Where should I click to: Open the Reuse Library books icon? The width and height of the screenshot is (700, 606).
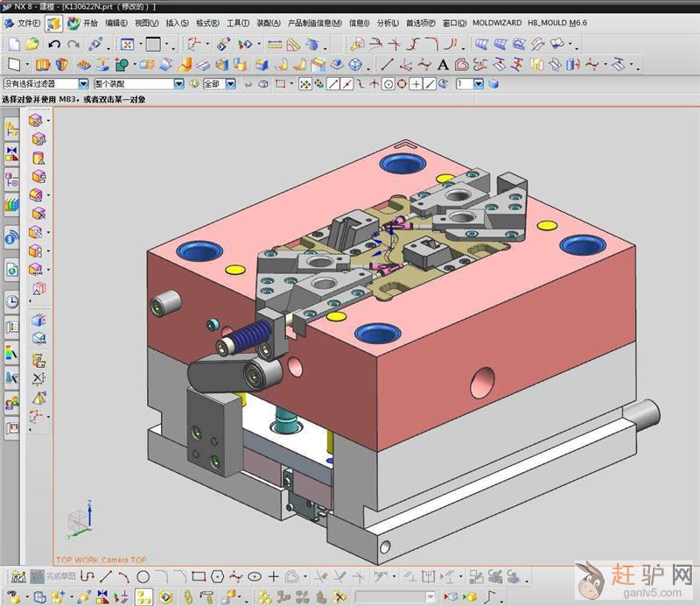11,205
